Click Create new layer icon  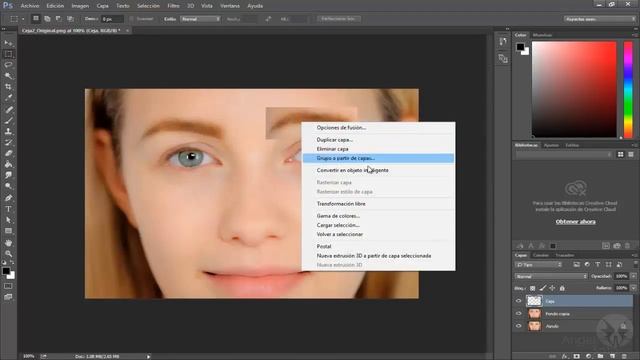coord(612,356)
